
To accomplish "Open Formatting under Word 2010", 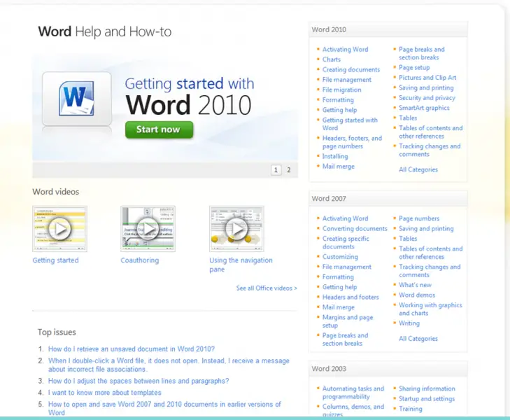I will [x=338, y=100].
